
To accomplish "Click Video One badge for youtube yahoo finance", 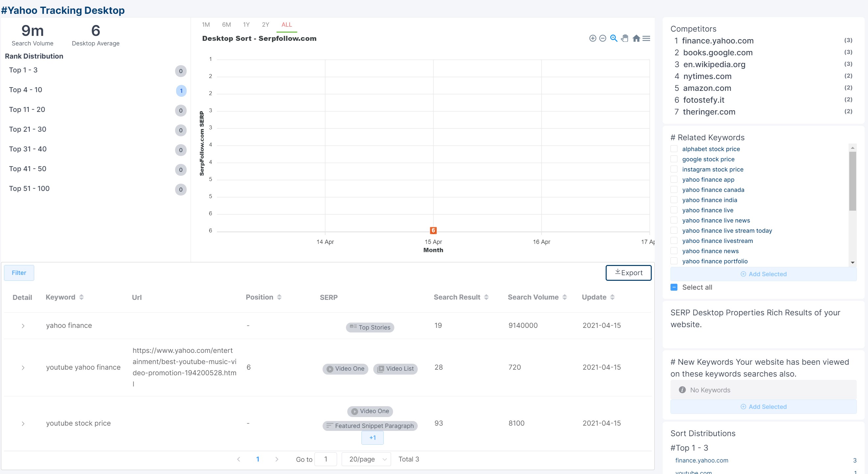I will click(x=345, y=369).
